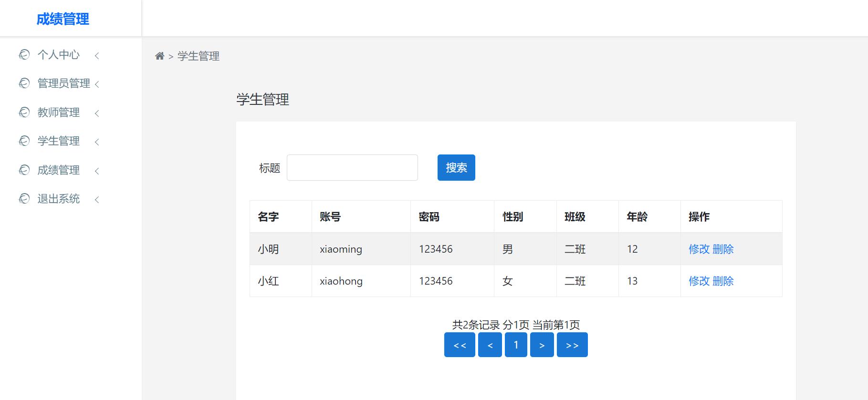Open 管理员管理 menu item
This screenshot has height=400, width=868.
[64, 83]
